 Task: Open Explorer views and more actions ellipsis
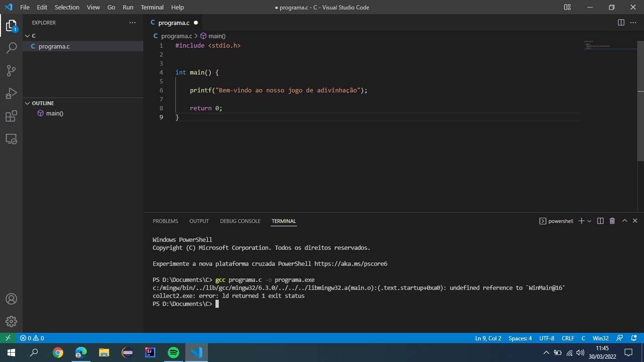click(132, 23)
